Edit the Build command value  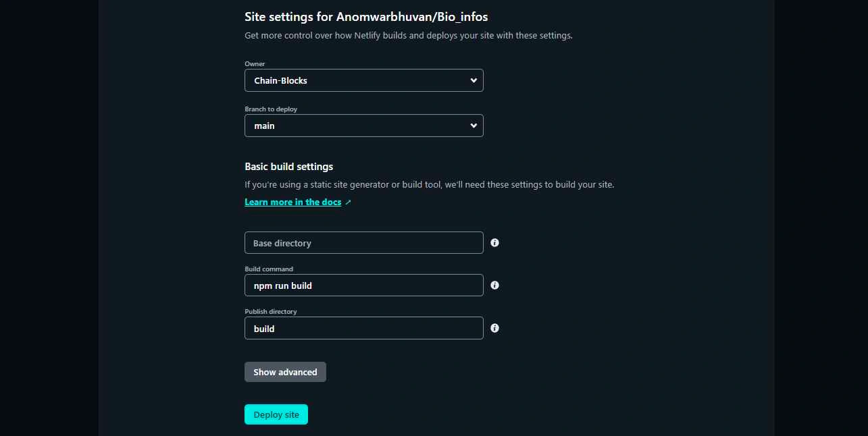click(x=363, y=285)
